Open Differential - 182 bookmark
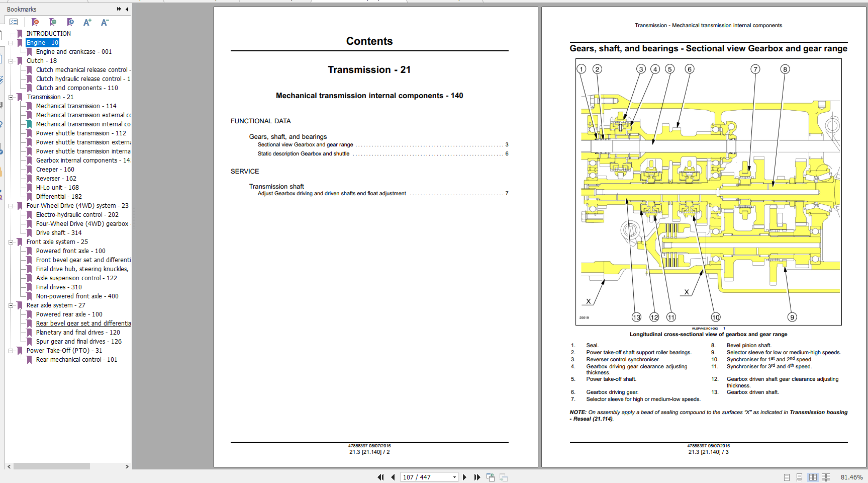The image size is (868, 483). tap(59, 197)
